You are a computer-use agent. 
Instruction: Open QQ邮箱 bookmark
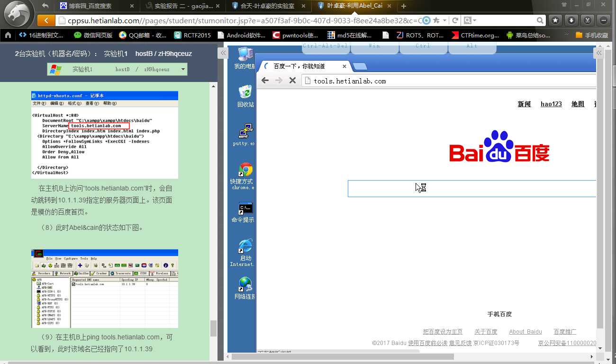point(143,35)
